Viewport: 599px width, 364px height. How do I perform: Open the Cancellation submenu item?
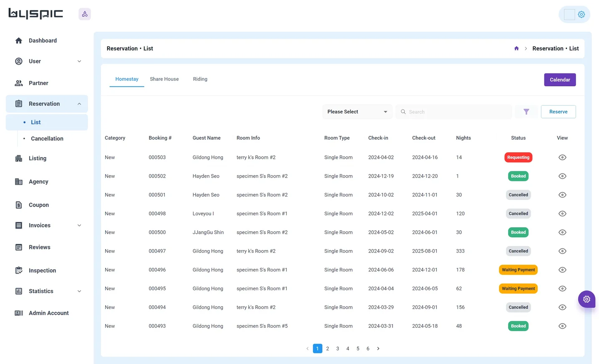47,138
